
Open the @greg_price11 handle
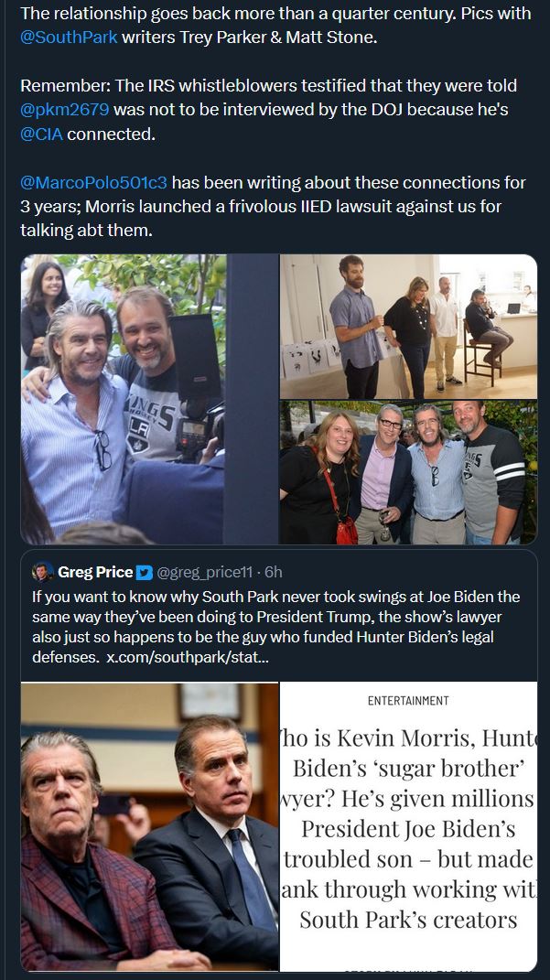point(205,572)
